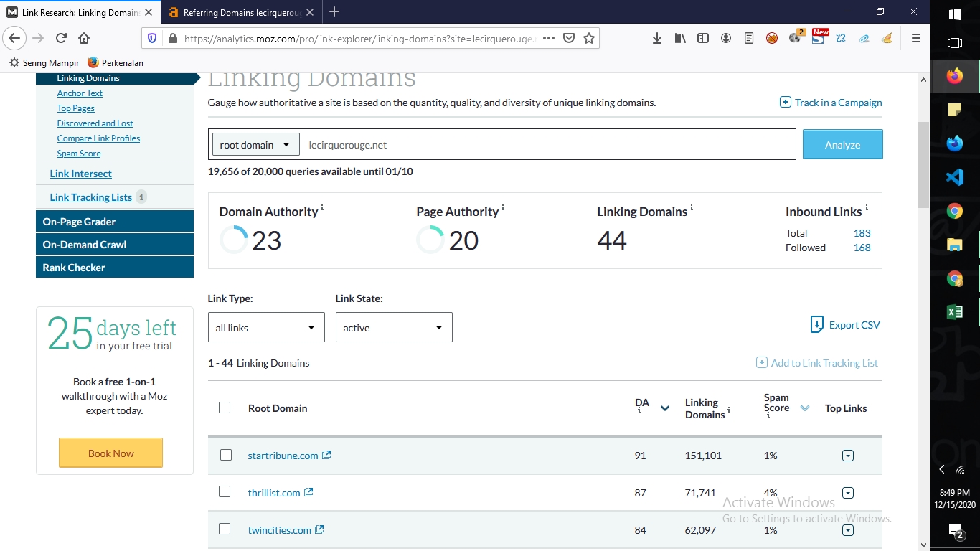980x551 pixels.
Task: Open the Firefox home page
Action: pos(84,38)
